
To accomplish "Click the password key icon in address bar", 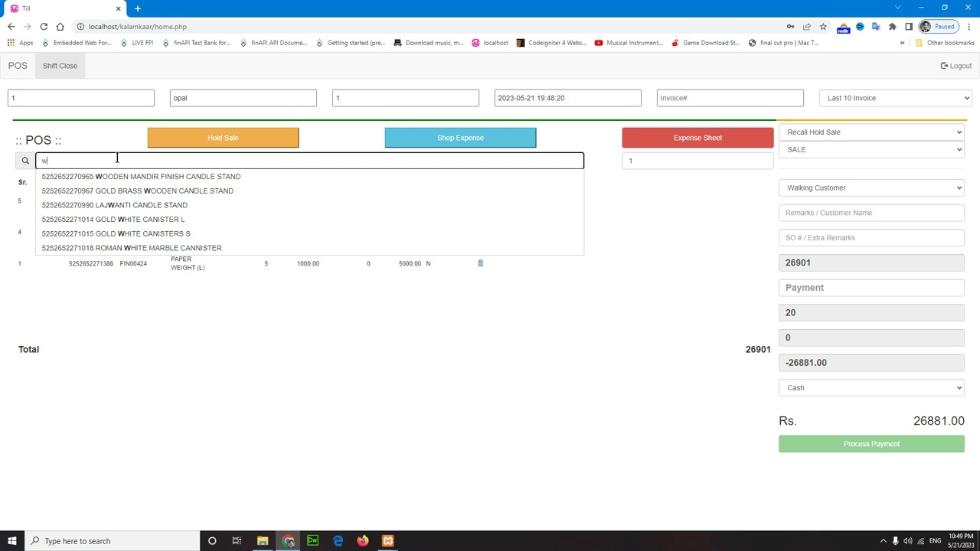I will coord(791,27).
